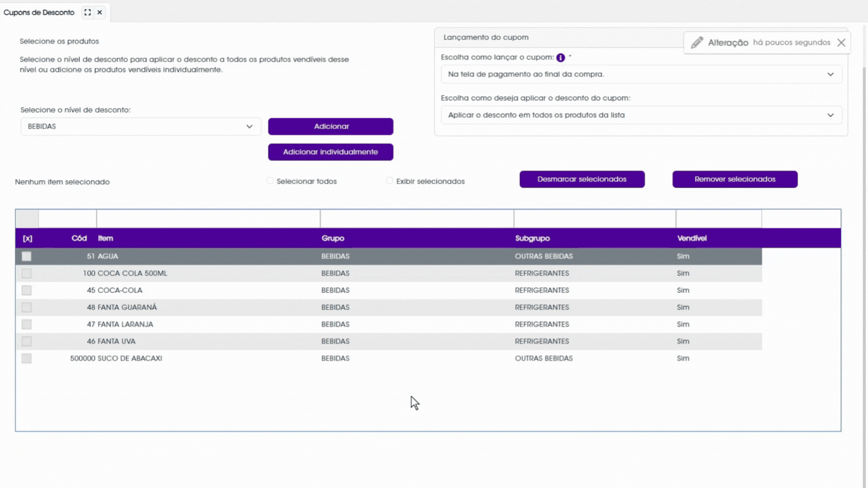Click the info icon beside lançar o cupom

tap(560, 57)
